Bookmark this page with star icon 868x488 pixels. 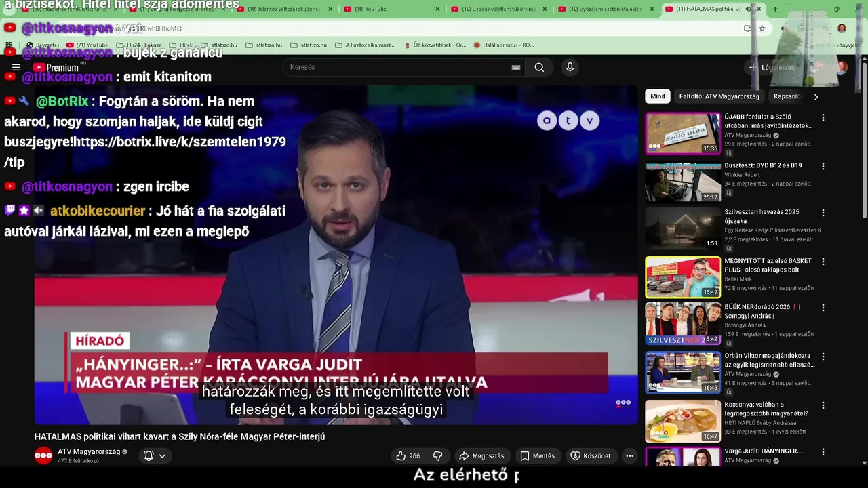coord(762,28)
